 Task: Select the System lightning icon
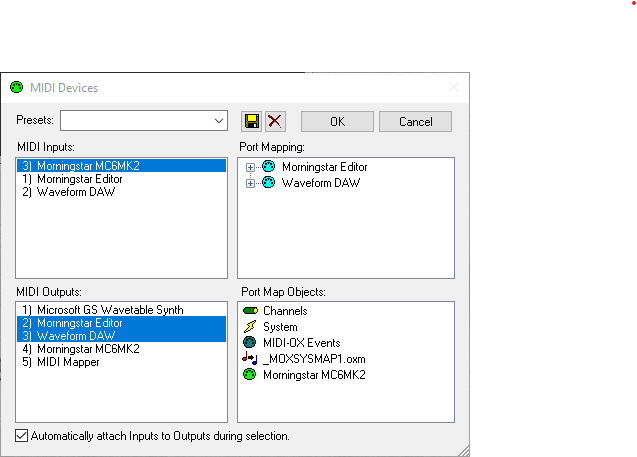pos(250,327)
